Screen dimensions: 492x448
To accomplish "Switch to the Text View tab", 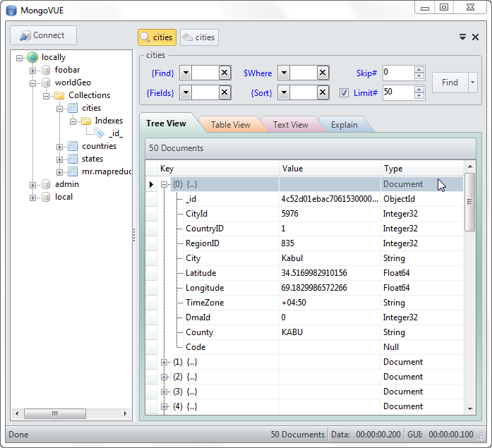I will point(291,125).
